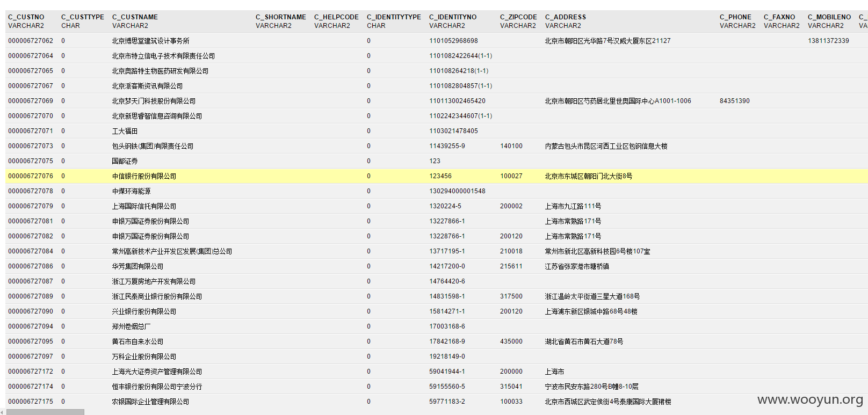Click the C_MOBILENO column header
Screen dimensions: 868x415
pyautogui.click(x=829, y=17)
